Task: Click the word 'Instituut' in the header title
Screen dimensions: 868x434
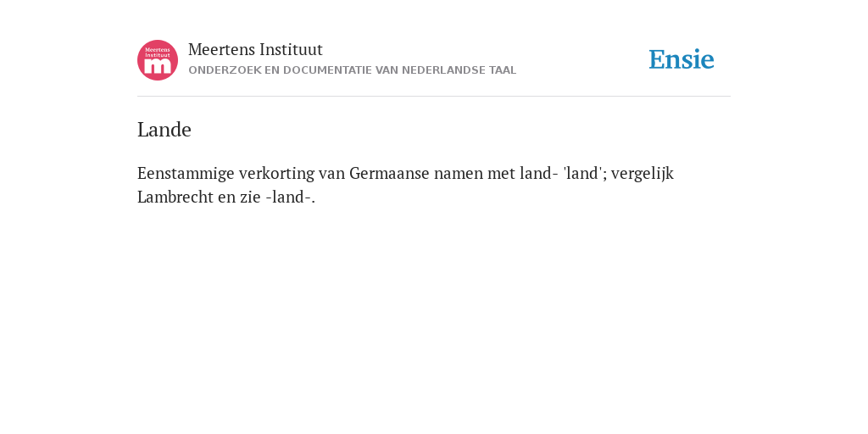Action: tap(291, 50)
